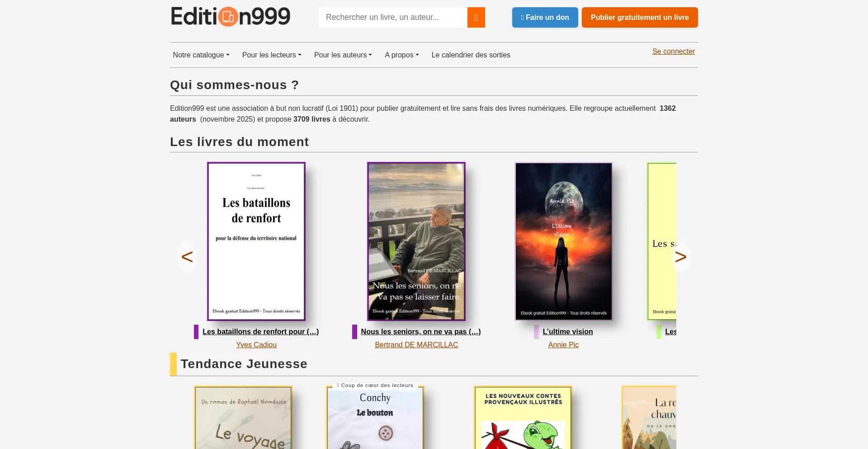Open the title link Nous les seniors, on ne va pas (...)
Viewport: 868px width, 449px height.
(421, 331)
